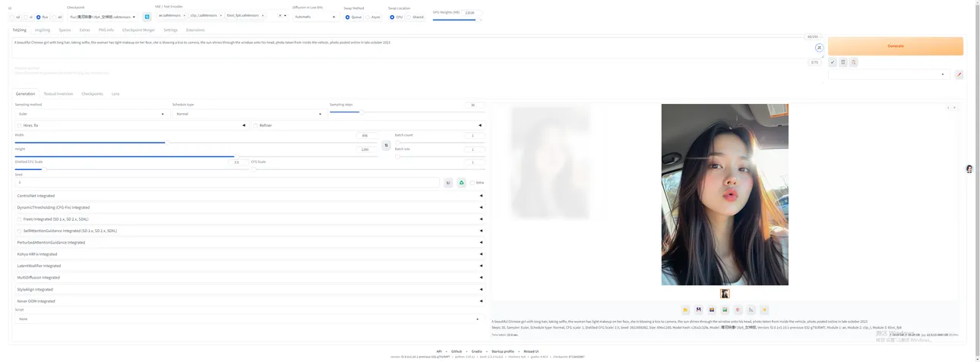Click the Reload UI footer link
Viewport: 980px width, 362px height.
pos(531,351)
